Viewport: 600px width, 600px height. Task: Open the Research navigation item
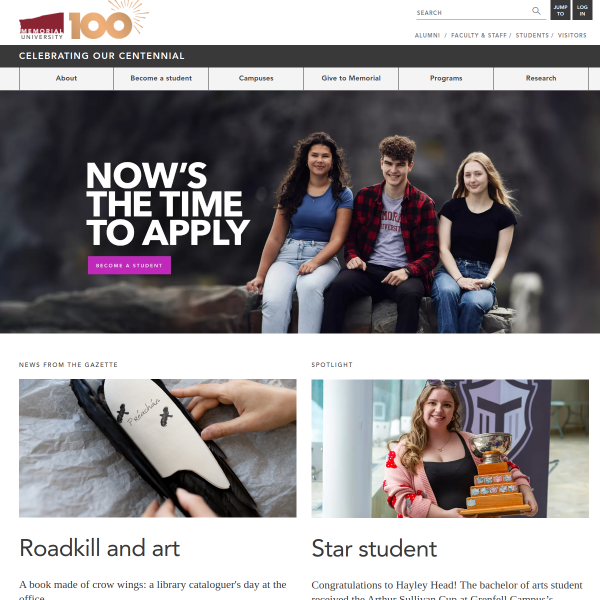point(541,78)
